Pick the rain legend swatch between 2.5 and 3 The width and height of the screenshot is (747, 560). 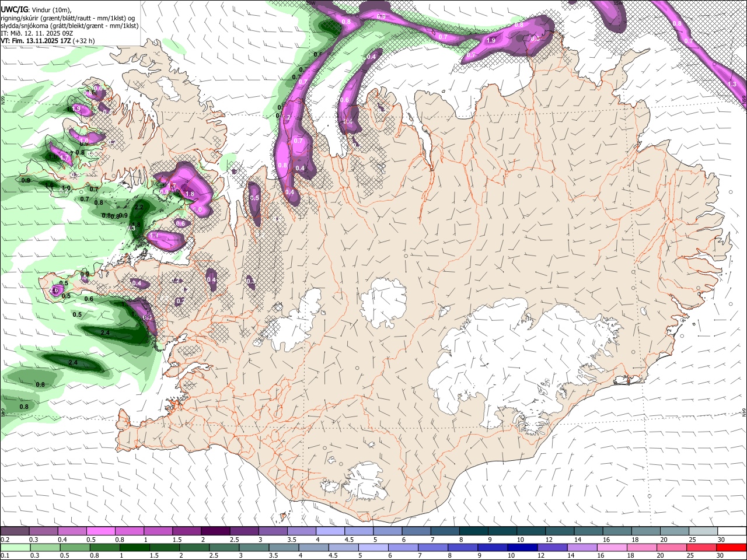coord(224,548)
